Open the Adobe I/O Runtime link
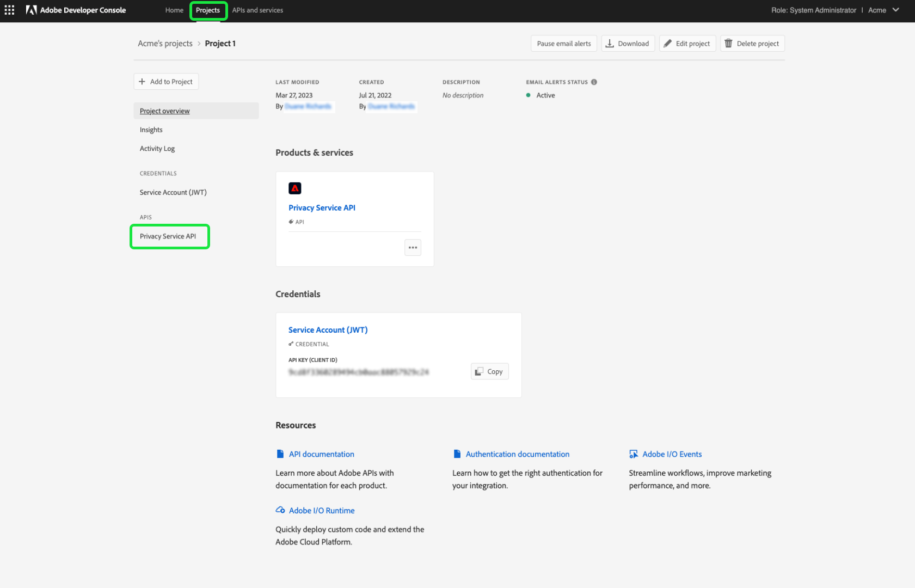This screenshot has height=588, width=915. (x=322, y=510)
